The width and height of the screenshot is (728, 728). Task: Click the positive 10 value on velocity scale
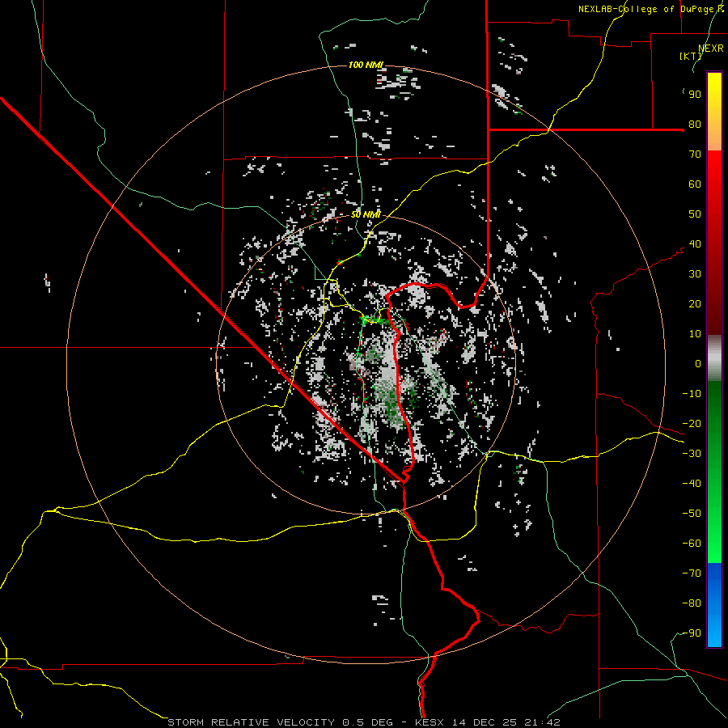pyautogui.click(x=695, y=334)
